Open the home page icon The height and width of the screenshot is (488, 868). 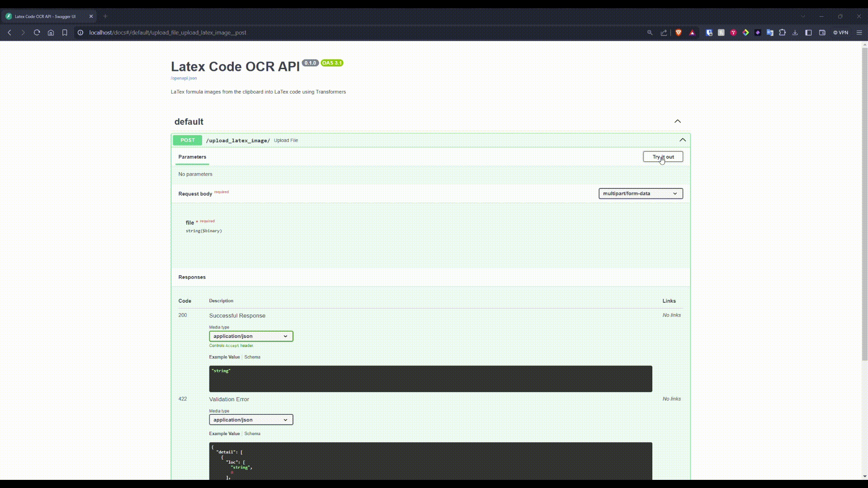coord(51,33)
